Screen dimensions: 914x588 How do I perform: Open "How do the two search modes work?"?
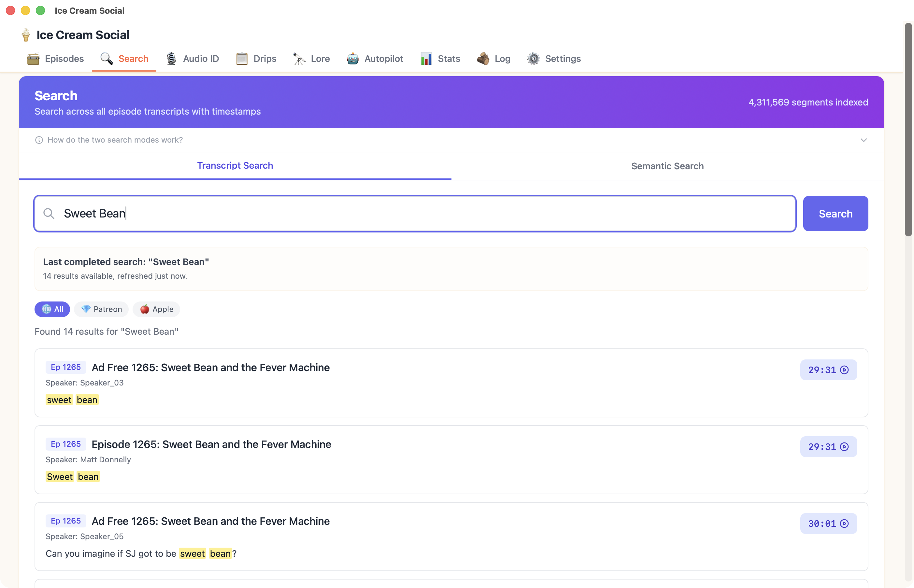click(115, 140)
